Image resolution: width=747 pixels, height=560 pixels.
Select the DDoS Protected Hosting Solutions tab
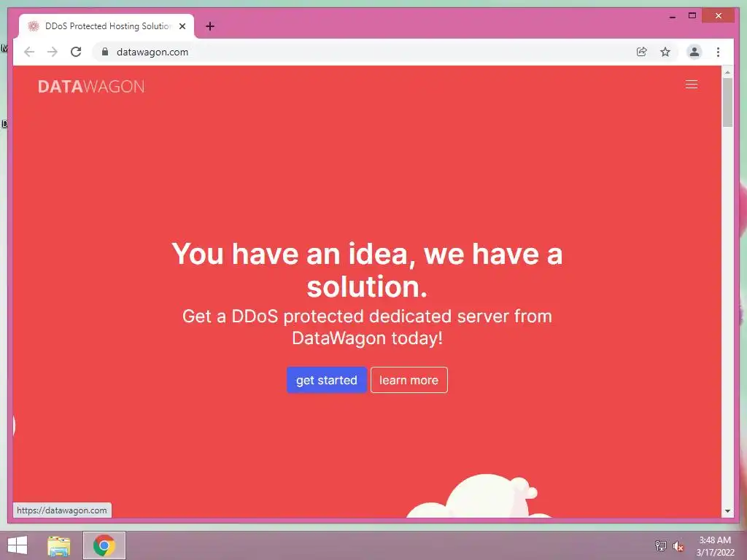pos(107,26)
